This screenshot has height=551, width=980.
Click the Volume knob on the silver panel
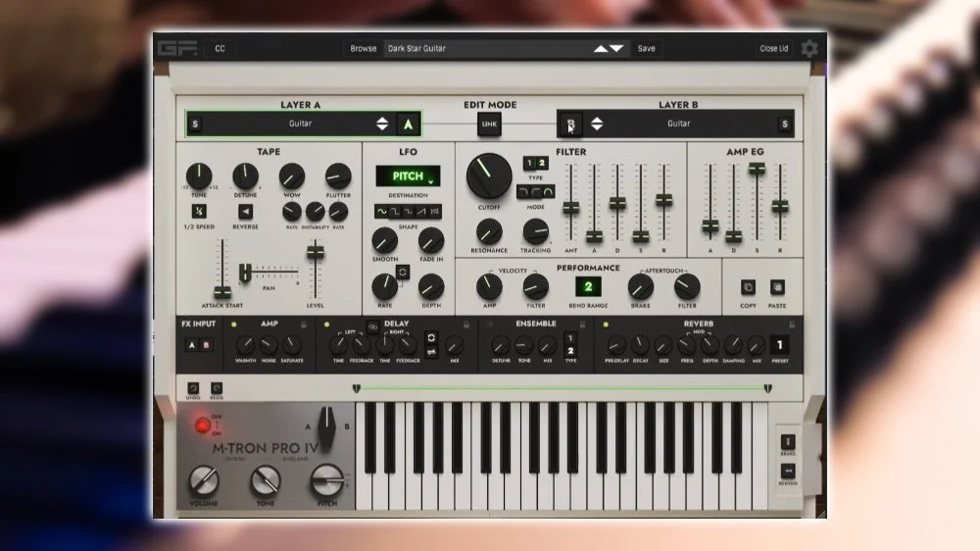pyautogui.click(x=204, y=481)
